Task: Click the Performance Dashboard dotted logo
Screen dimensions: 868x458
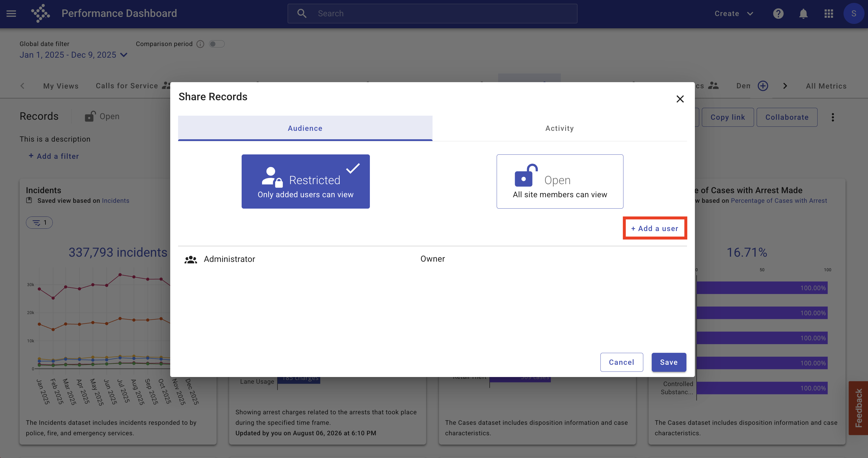Action: [41, 13]
